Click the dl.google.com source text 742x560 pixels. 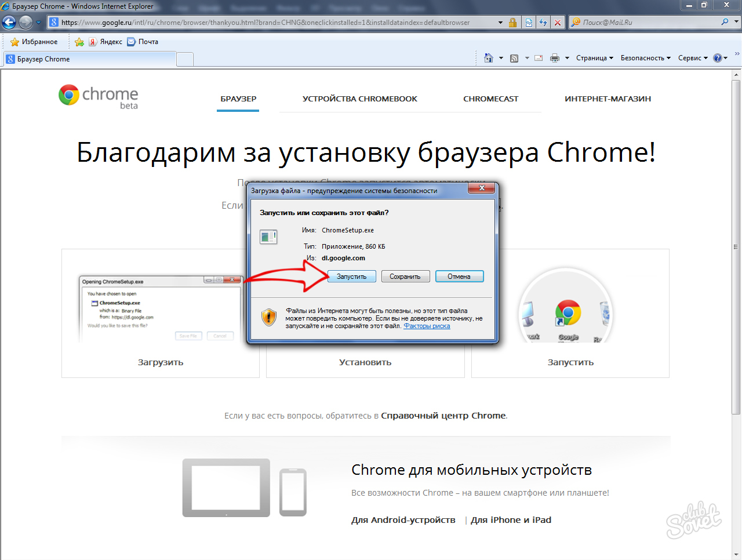[x=343, y=258]
